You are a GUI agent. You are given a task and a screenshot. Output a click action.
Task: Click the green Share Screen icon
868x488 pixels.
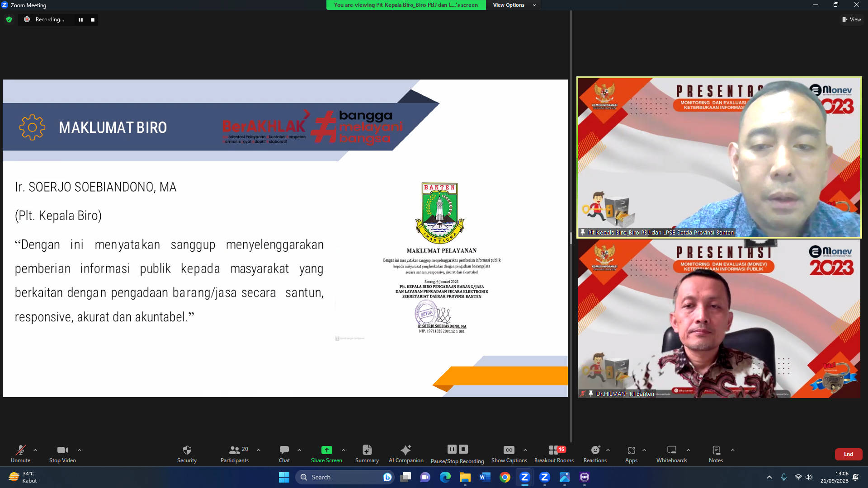pyautogui.click(x=326, y=450)
